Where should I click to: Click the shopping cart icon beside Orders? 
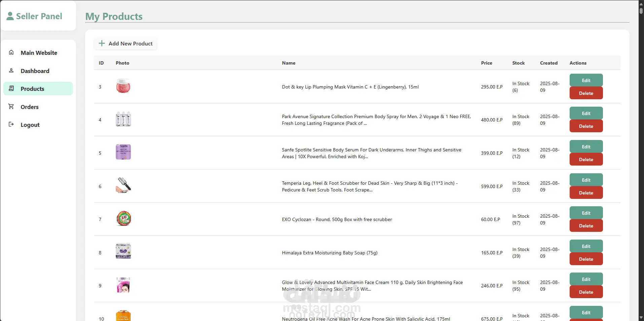pyautogui.click(x=11, y=107)
